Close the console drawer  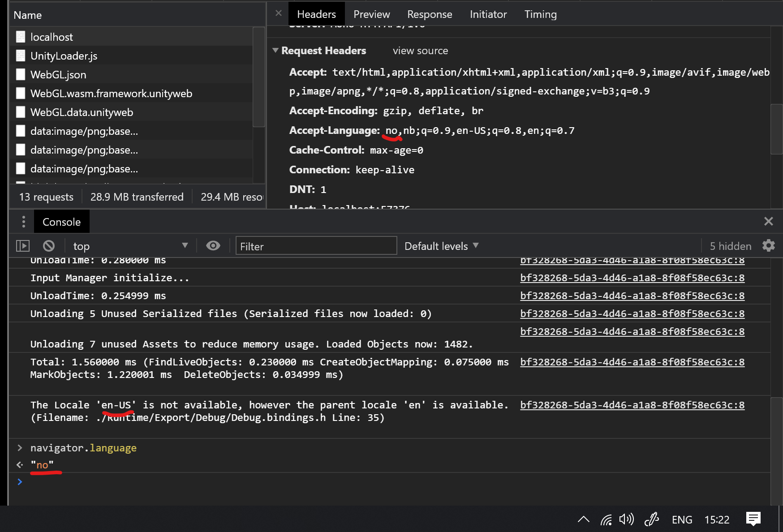[769, 221]
